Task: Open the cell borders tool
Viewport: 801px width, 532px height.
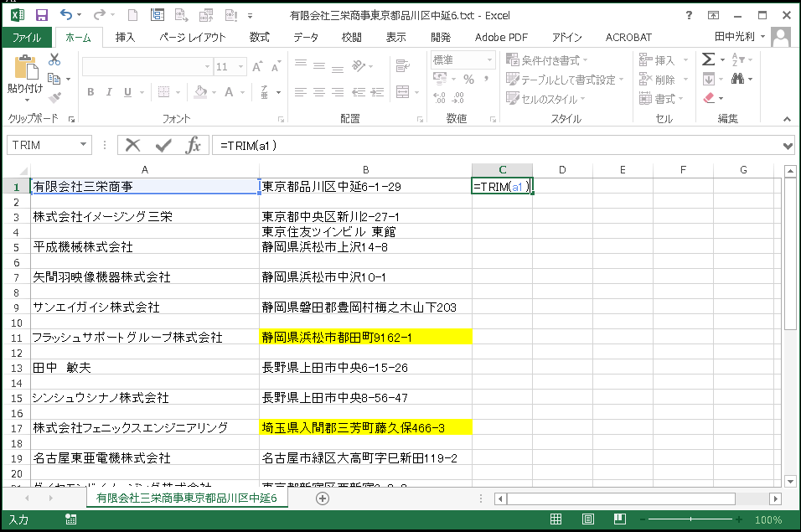Action: click(x=163, y=92)
